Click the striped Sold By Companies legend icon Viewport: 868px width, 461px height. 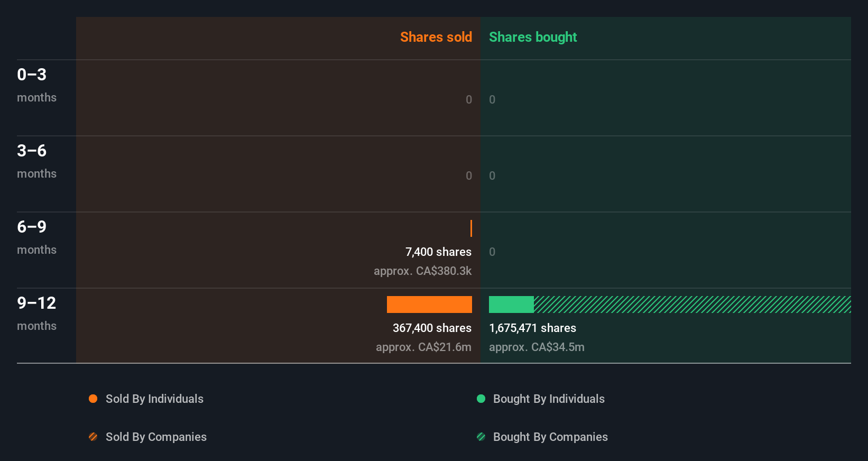point(93,437)
